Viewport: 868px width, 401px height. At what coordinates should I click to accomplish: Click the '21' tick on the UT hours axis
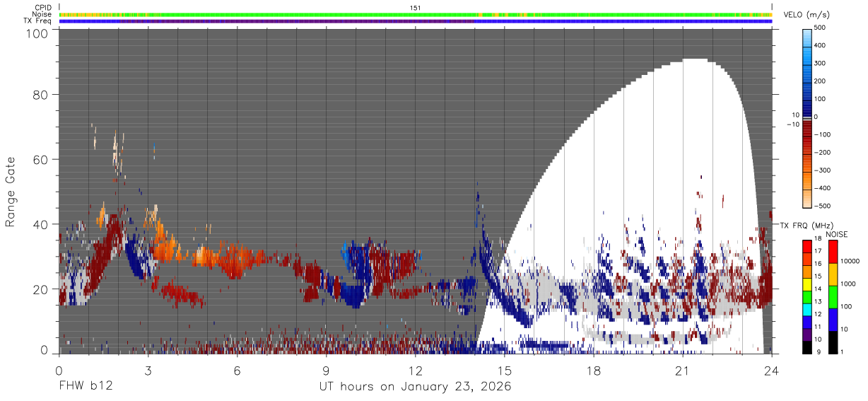683,370
